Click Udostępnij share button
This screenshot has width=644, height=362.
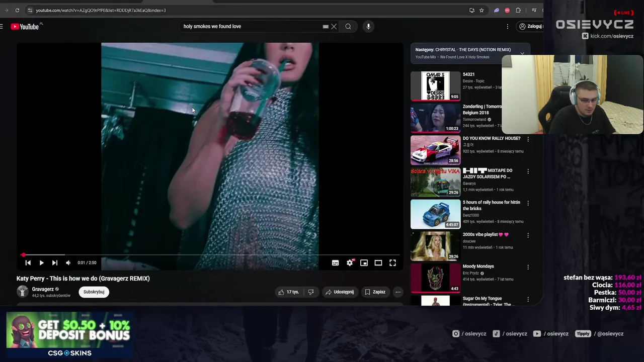pos(340,292)
